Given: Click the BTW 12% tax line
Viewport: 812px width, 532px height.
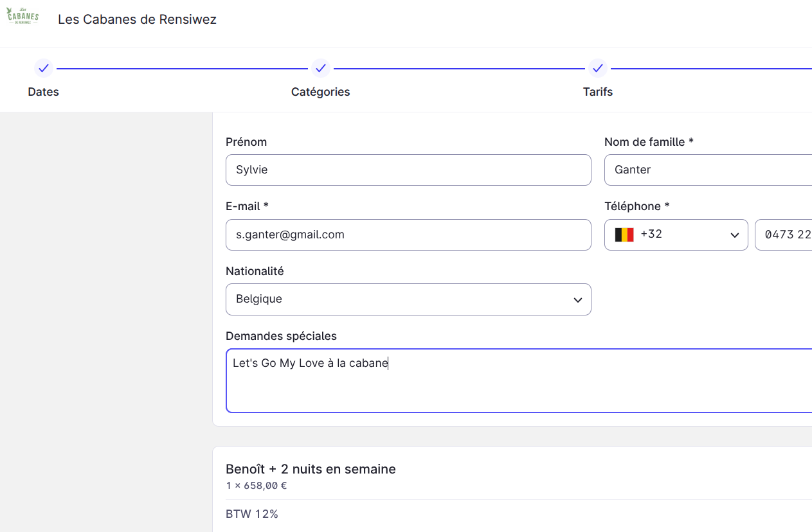Looking at the screenshot, I should 252,514.
